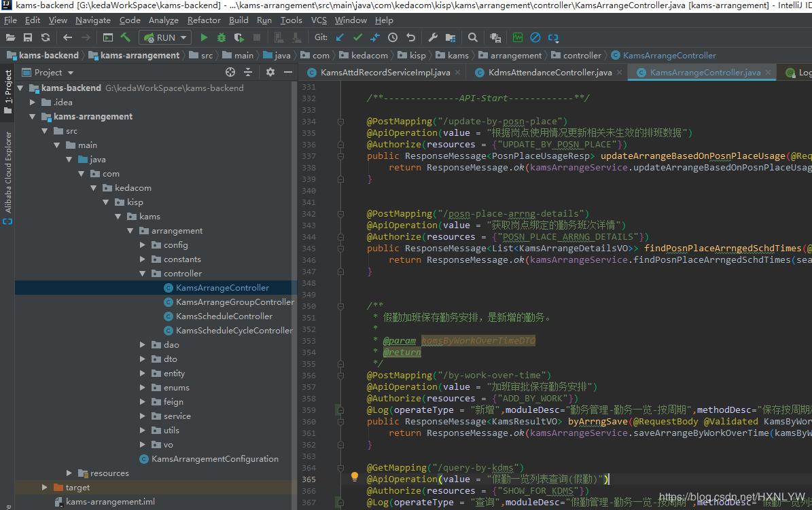This screenshot has height=510, width=812.
Task: Click the locate target icon in Project panel
Action: [230, 72]
